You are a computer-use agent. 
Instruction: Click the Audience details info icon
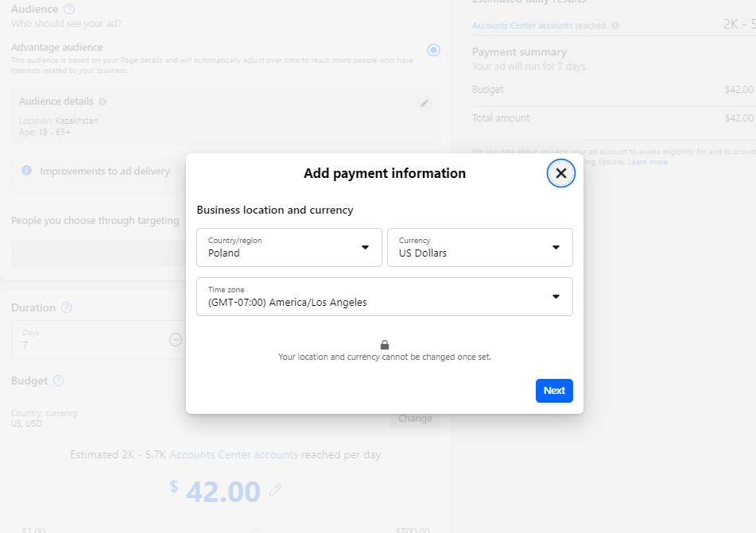[103, 102]
